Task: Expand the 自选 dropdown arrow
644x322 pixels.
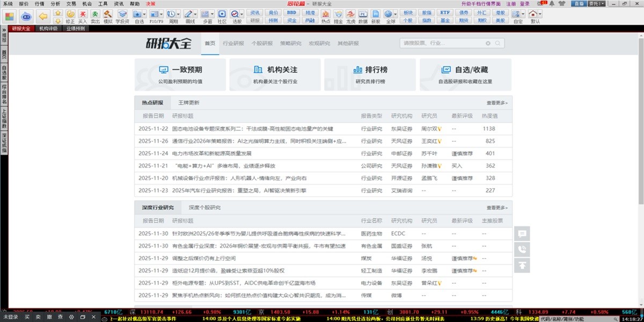Action: [145, 14]
